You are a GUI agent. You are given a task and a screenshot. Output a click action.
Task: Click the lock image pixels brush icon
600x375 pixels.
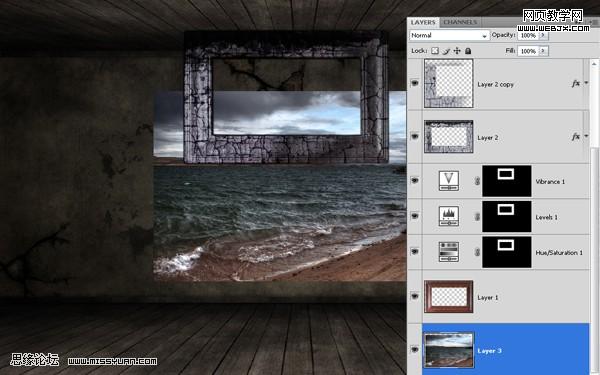click(446, 51)
